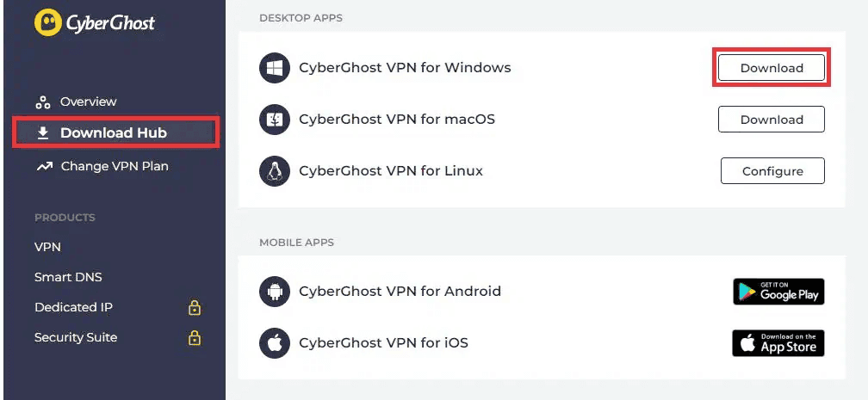Click the Apple iOS icon
The height and width of the screenshot is (400, 868).
(x=275, y=343)
